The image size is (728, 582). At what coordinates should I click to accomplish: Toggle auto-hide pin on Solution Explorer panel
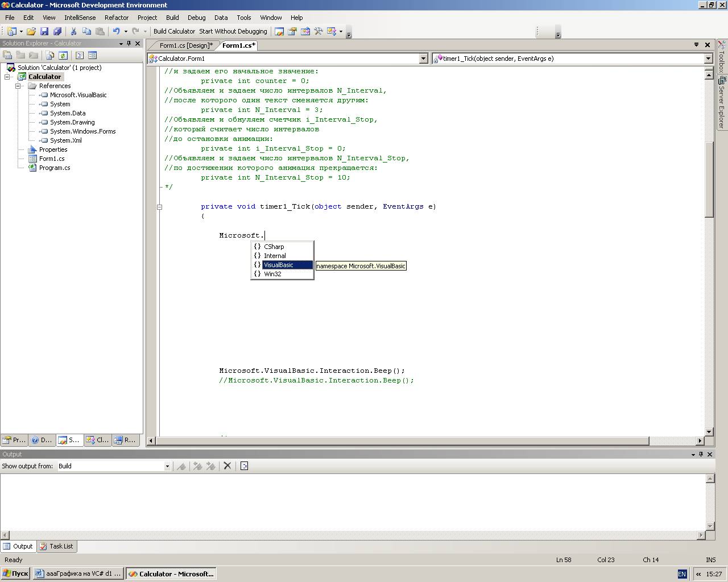coord(129,43)
